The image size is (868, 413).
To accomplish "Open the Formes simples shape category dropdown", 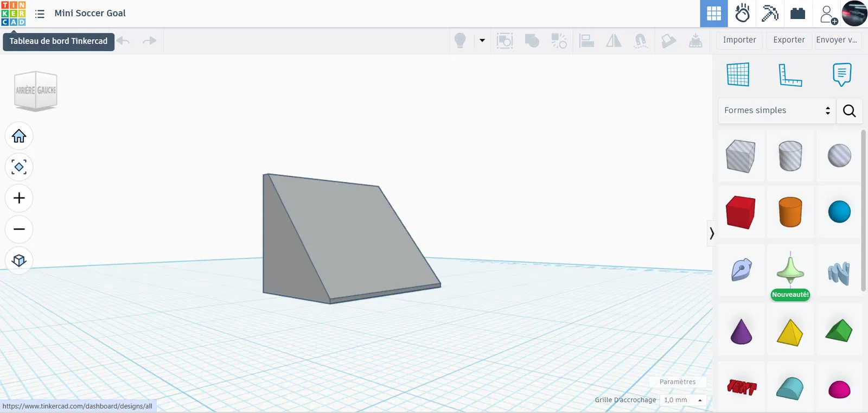I will 777,111.
